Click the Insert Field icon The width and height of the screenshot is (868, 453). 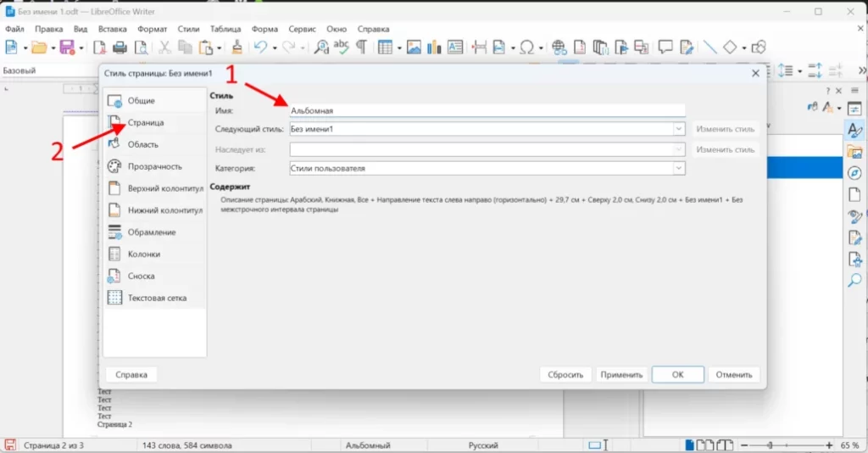pos(499,48)
